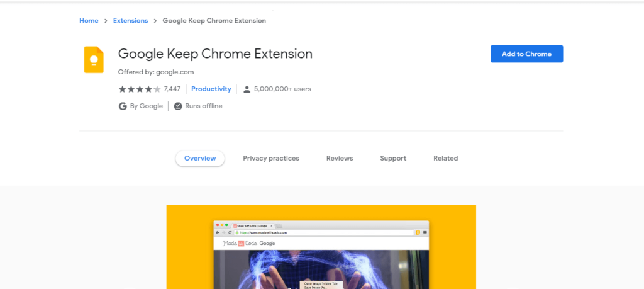
Task: Click the Runs offline label
Action: [x=204, y=106]
